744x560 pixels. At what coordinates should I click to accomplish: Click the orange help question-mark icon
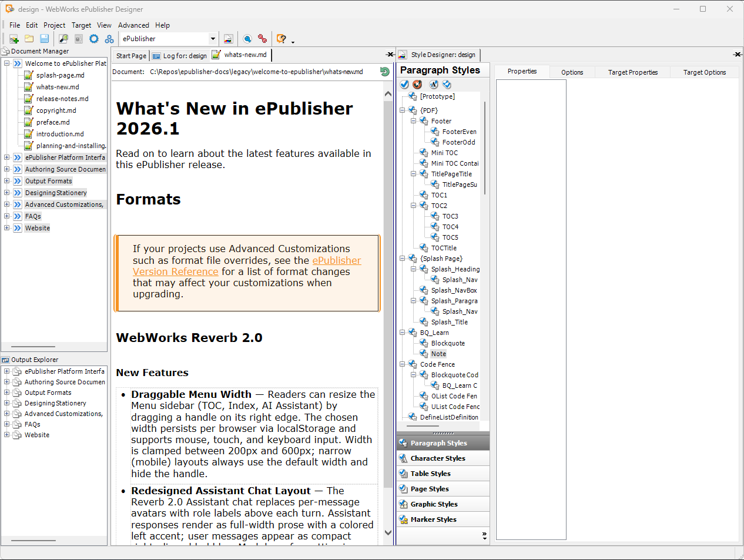[281, 39]
